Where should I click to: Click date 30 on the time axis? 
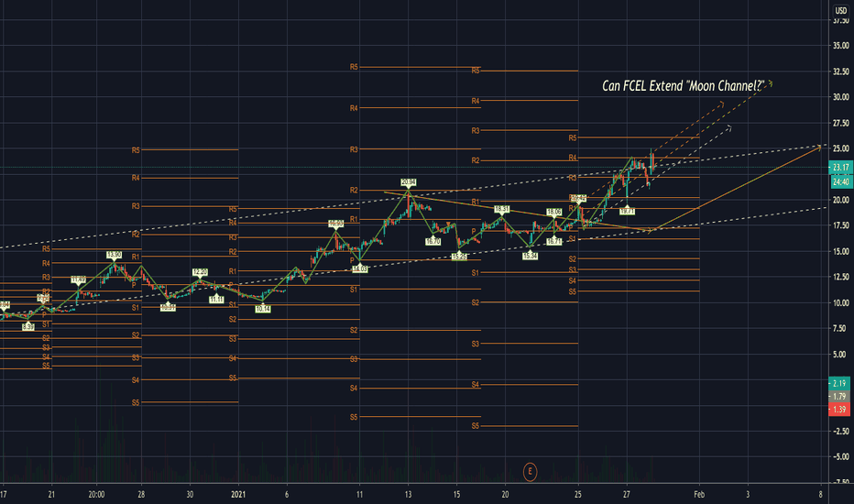click(190, 495)
